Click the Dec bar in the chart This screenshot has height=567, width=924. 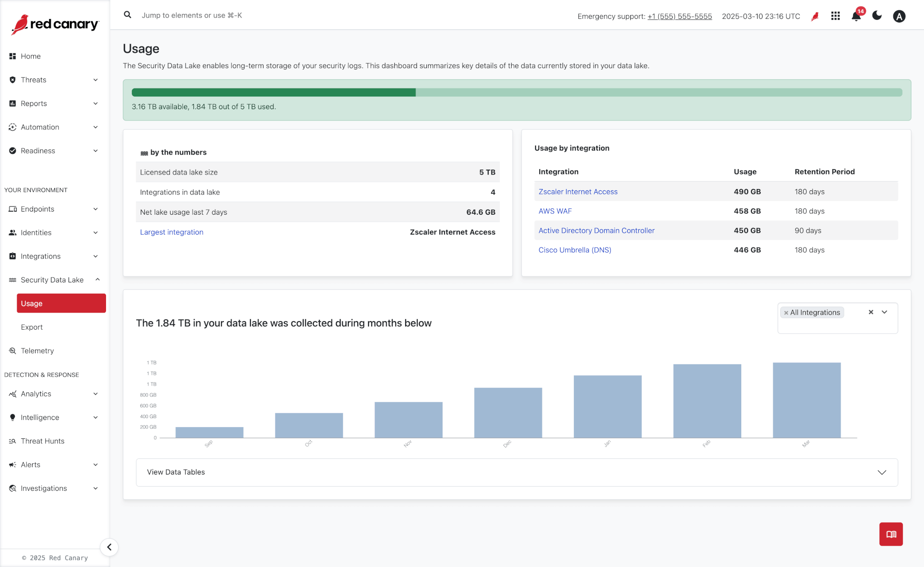[x=508, y=413]
